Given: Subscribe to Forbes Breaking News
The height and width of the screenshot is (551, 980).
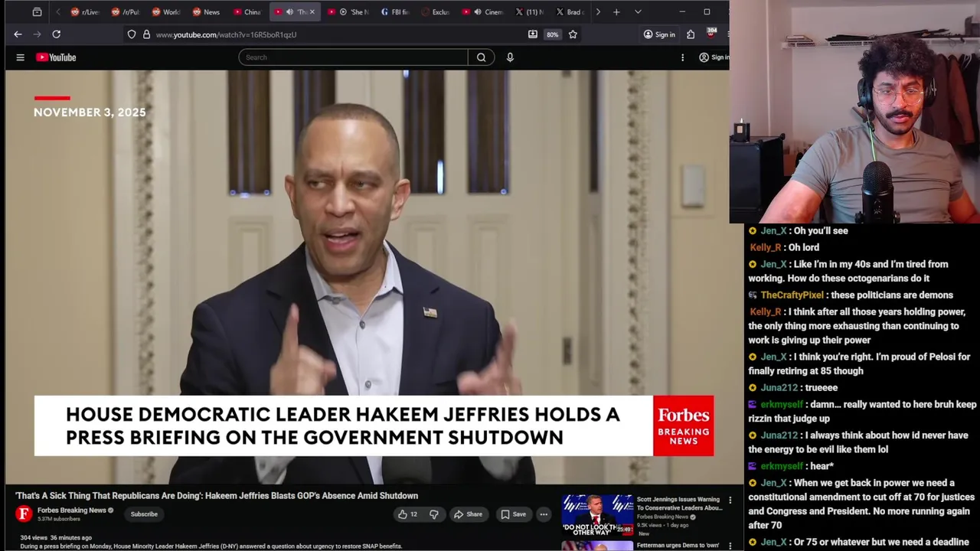Looking at the screenshot, I should tap(144, 514).
